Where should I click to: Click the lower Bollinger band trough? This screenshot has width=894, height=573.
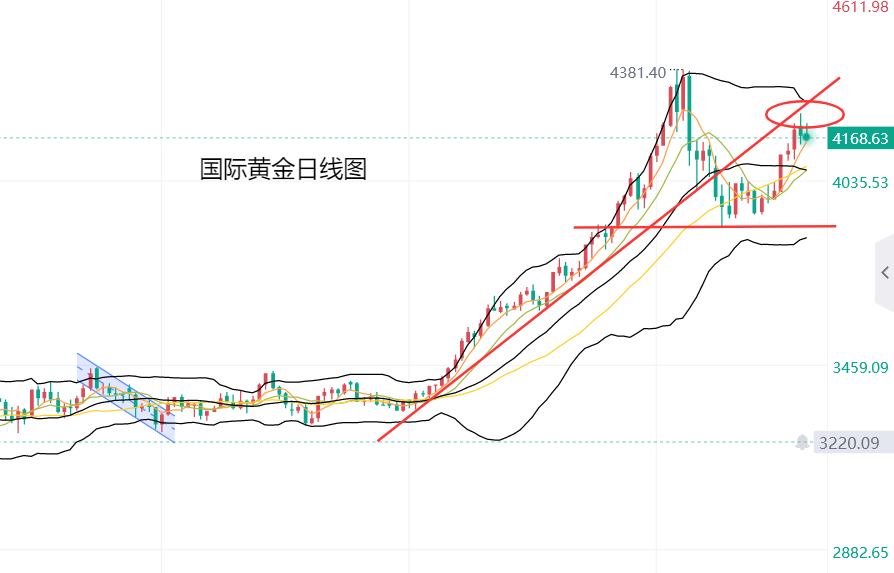495,438
